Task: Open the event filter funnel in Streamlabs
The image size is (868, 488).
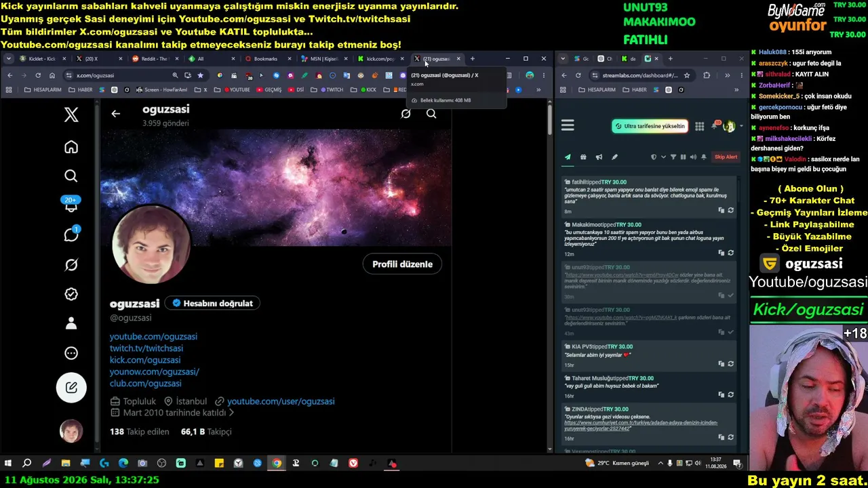Action: (x=673, y=157)
